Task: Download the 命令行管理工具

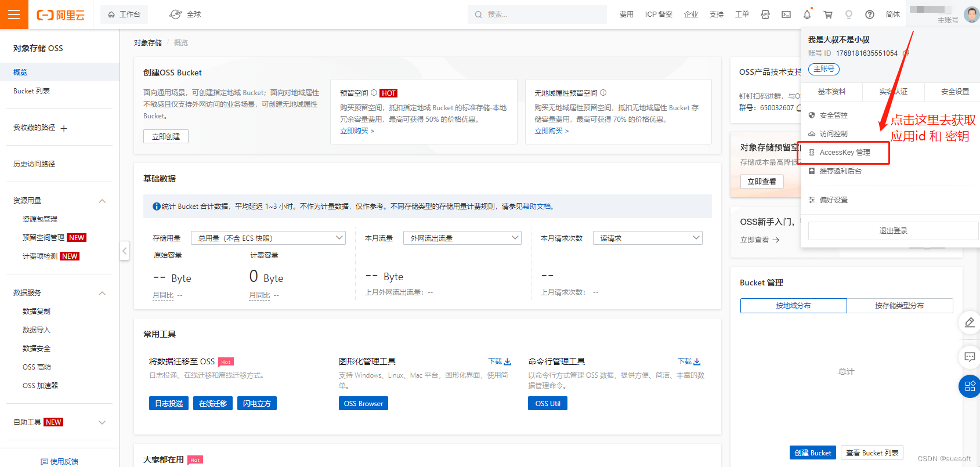Action: 689,361
